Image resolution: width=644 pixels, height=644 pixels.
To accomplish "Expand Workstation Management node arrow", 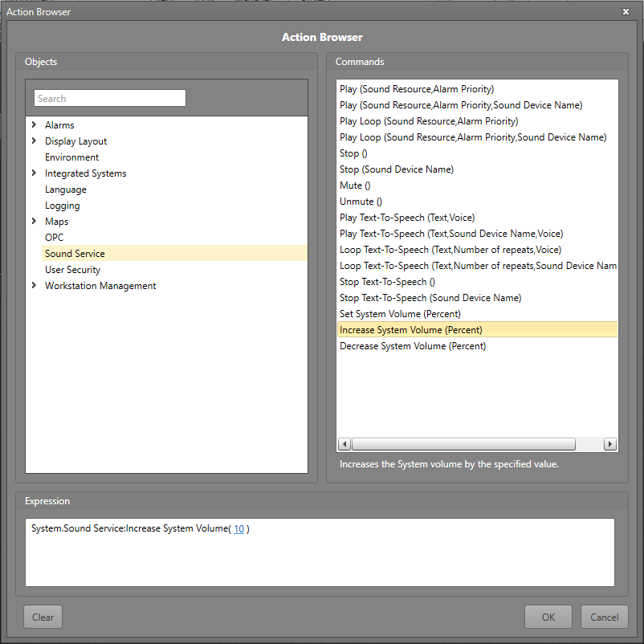I will coord(34,286).
